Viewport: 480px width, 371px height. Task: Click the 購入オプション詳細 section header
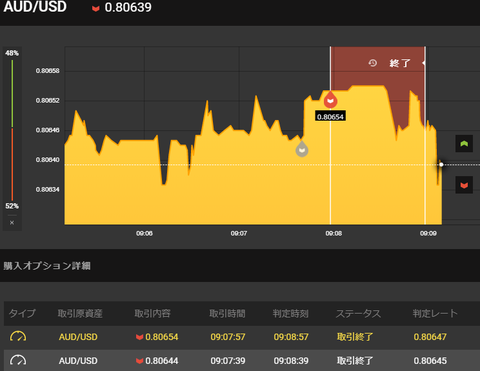click(47, 266)
